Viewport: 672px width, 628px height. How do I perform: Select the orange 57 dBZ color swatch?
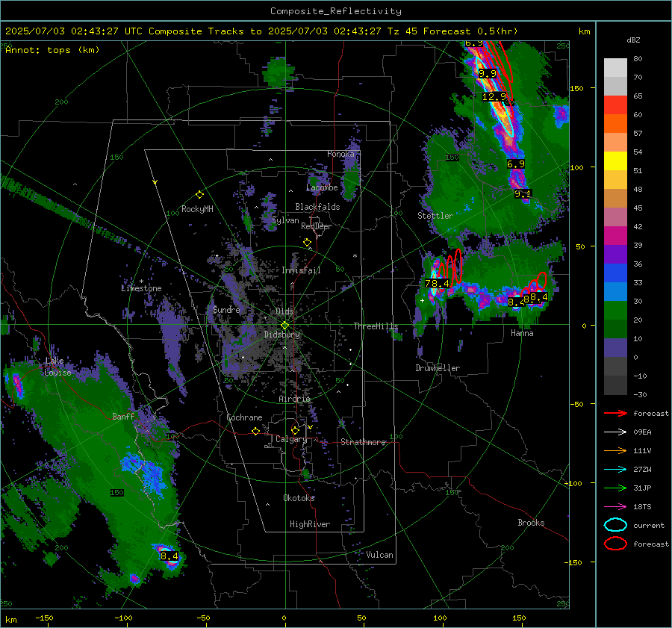pyautogui.click(x=615, y=124)
